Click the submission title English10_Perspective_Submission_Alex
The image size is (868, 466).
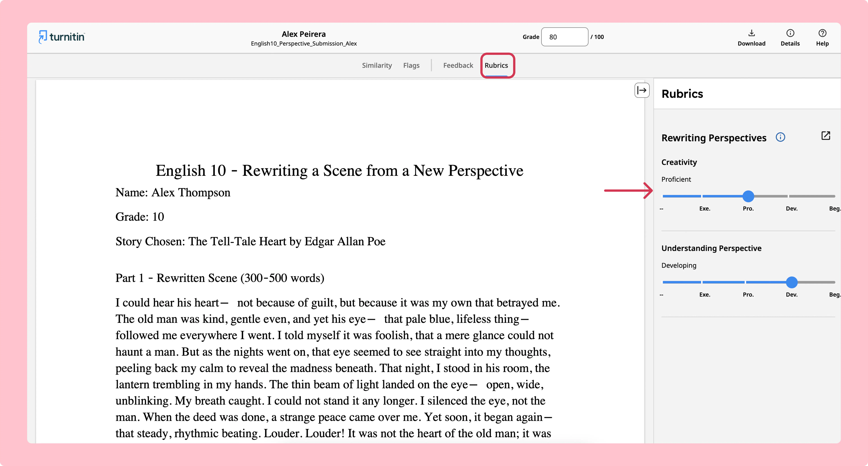304,44
